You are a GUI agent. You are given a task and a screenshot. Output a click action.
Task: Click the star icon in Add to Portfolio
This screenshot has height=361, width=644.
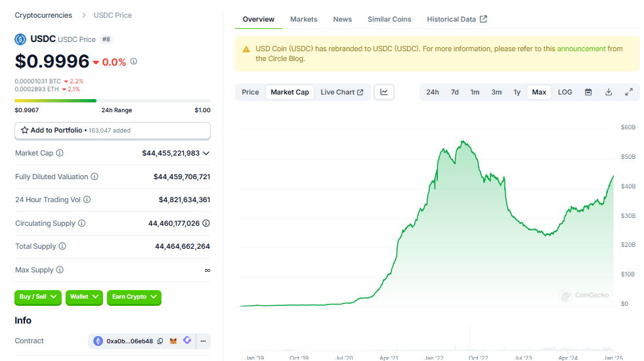(x=25, y=130)
